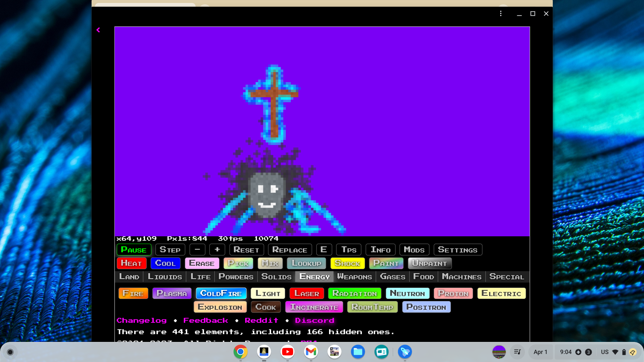The image size is (644, 362).
Task: Select the Shock tool
Action: [x=347, y=263]
